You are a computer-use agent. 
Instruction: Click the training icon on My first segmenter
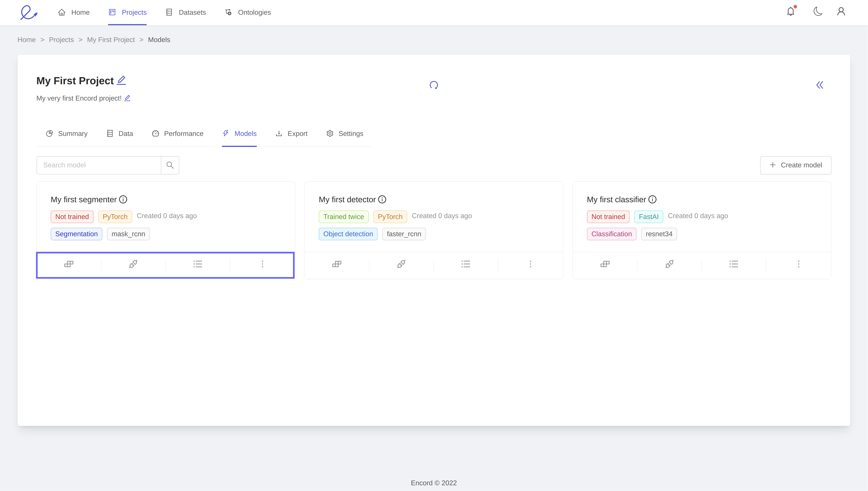click(69, 264)
